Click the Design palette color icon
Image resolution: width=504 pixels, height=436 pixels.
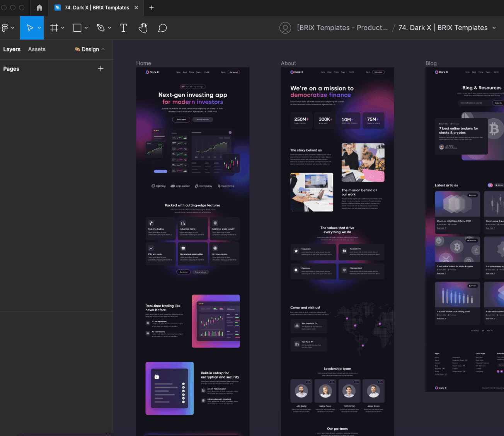click(x=77, y=49)
